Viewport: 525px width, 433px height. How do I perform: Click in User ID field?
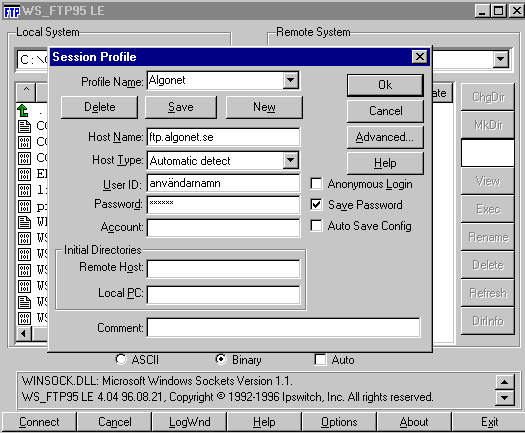coord(223,183)
